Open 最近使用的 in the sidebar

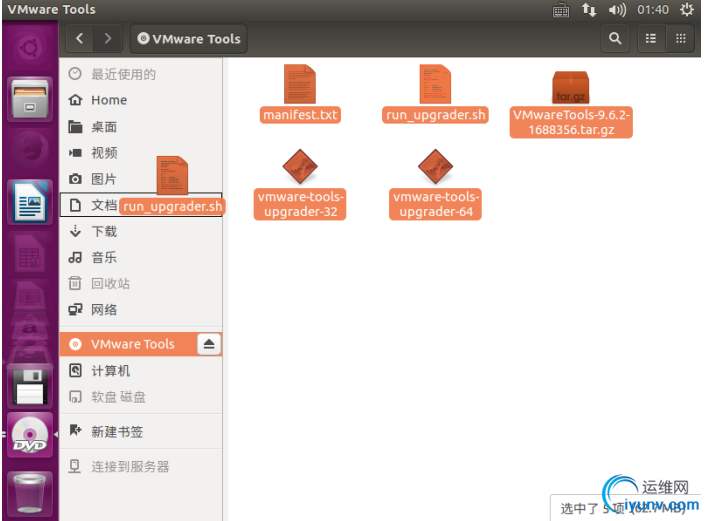[x=141, y=74]
